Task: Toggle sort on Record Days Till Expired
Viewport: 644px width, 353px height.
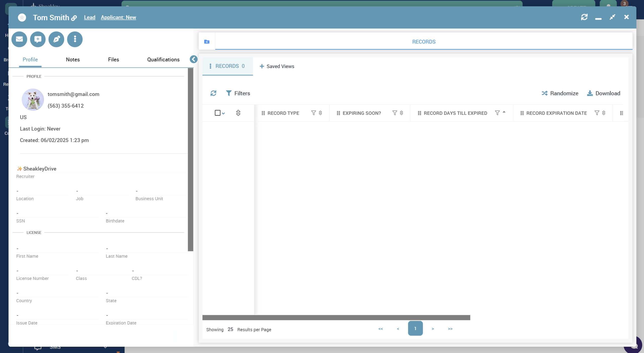Action: coord(504,113)
